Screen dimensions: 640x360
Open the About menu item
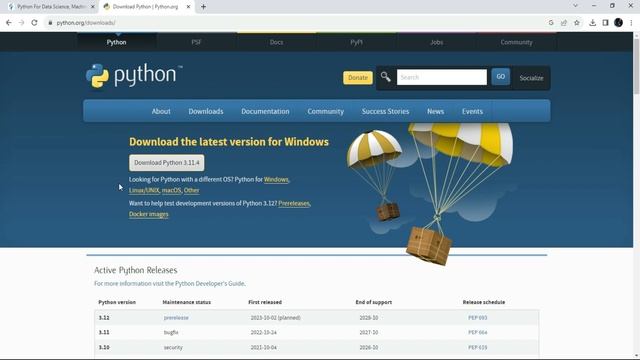tap(161, 111)
